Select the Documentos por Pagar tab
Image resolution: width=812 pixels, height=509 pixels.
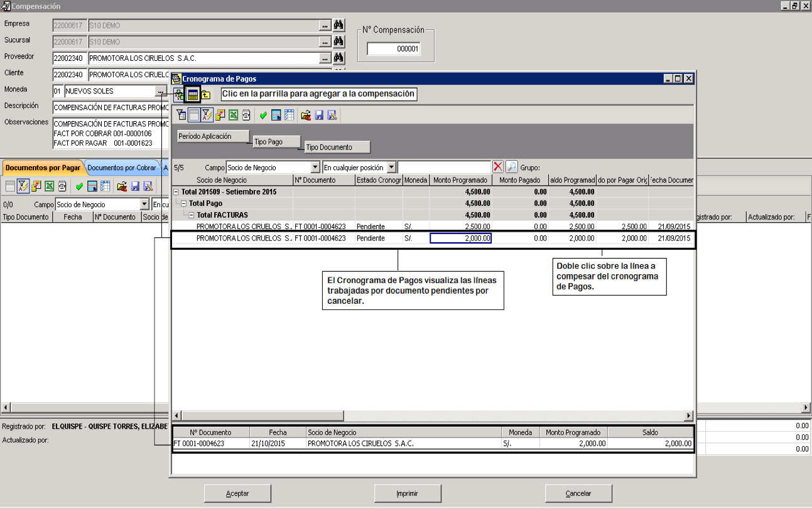pyautogui.click(x=43, y=168)
